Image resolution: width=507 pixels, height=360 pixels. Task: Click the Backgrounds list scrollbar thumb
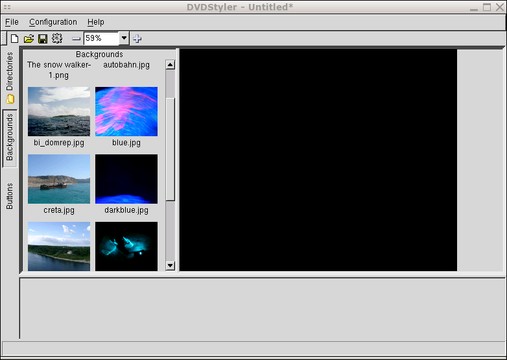point(170,149)
